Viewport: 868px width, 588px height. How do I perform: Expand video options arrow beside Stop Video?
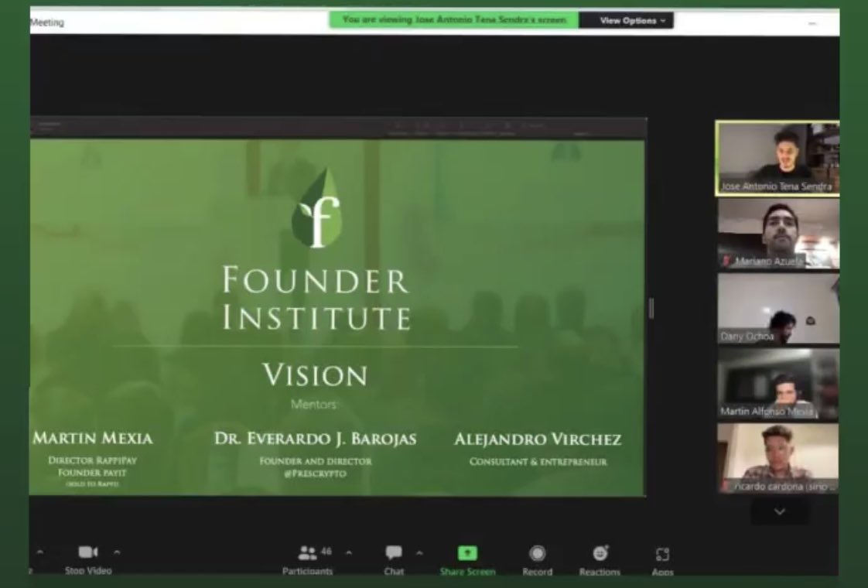(117, 552)
